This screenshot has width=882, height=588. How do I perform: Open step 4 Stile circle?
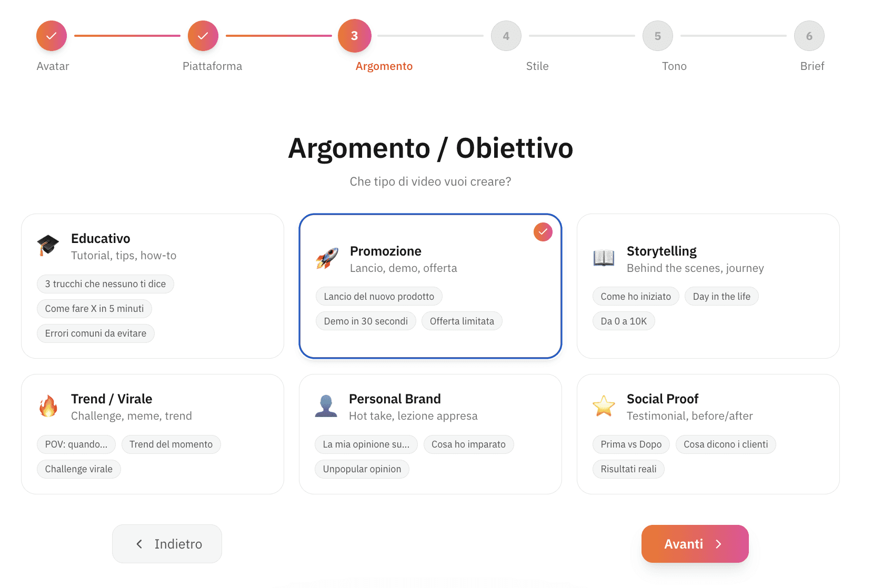tap(506, 35)
